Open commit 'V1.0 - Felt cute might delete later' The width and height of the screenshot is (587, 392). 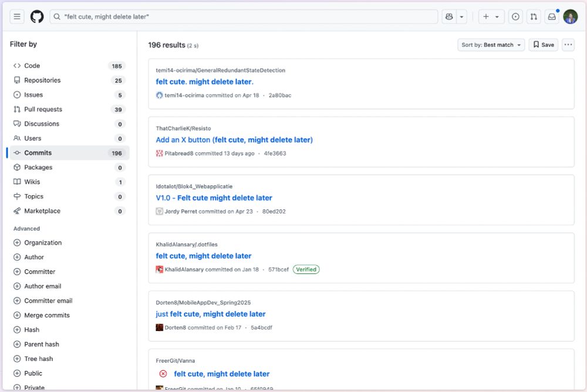coord(214,198)
